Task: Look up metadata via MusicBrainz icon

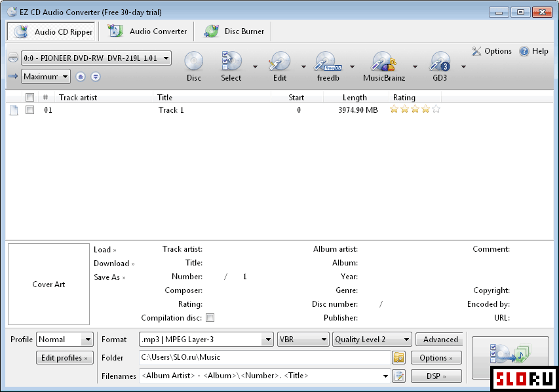Action: pos(384,66)
